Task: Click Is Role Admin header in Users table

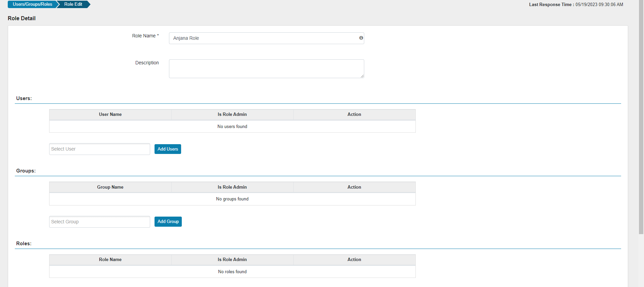Action: click(232, 115)
